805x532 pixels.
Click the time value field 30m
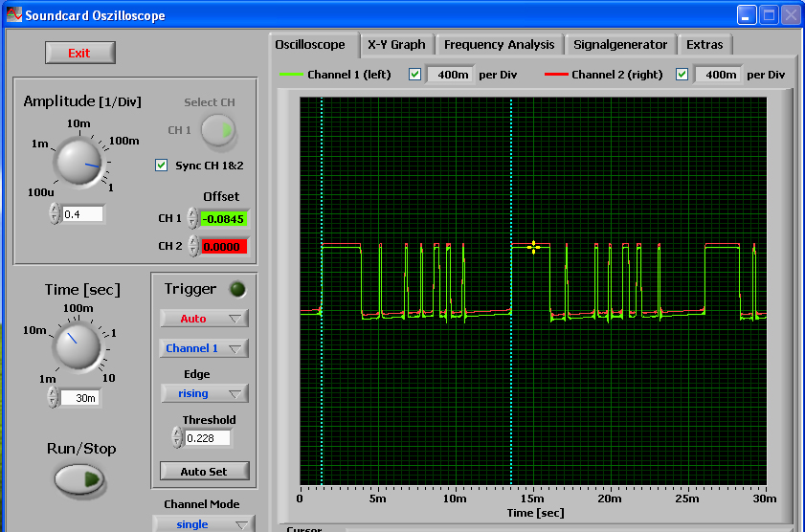pyautogui.click(x=80, y=398)
